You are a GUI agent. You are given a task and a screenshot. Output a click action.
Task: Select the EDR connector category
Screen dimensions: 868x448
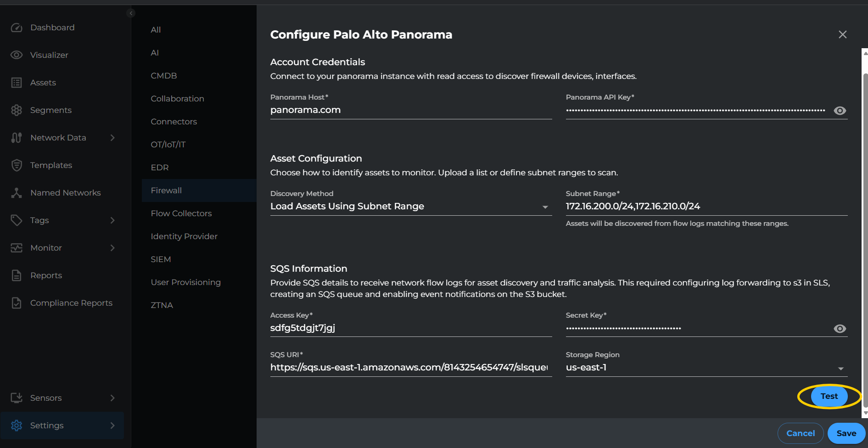(x=160, y=167)
